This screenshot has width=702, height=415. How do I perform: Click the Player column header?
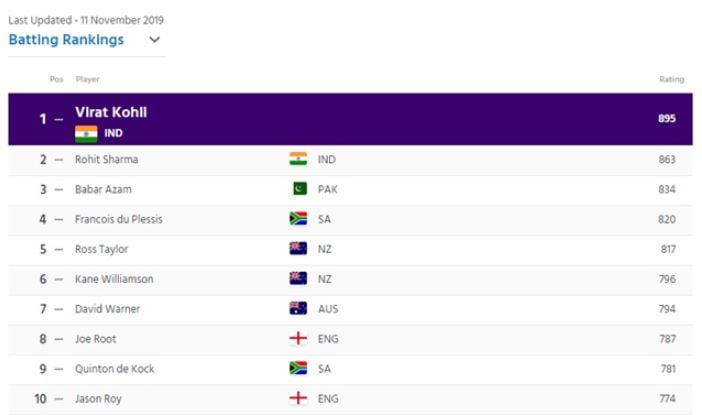point(87,79)
